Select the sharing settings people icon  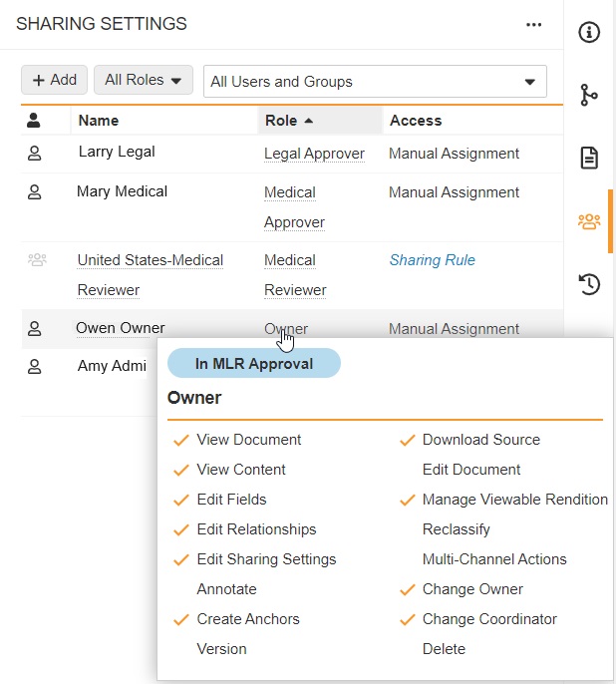tap(589, 221)
